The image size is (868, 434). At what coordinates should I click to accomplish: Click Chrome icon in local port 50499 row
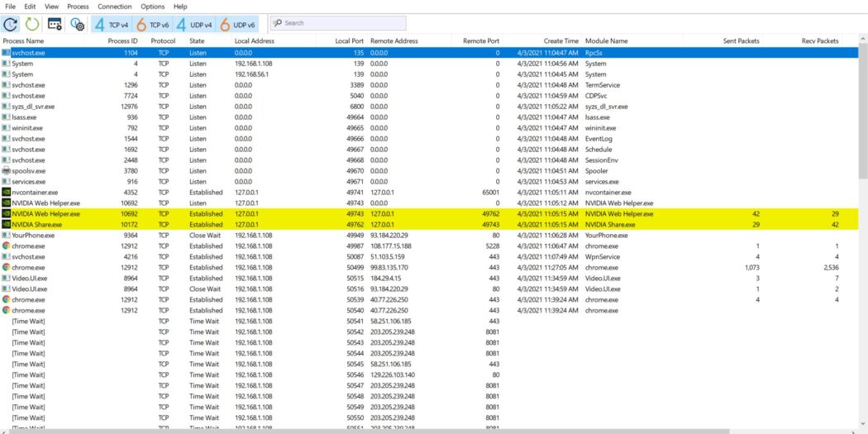(x=6, y=267)
